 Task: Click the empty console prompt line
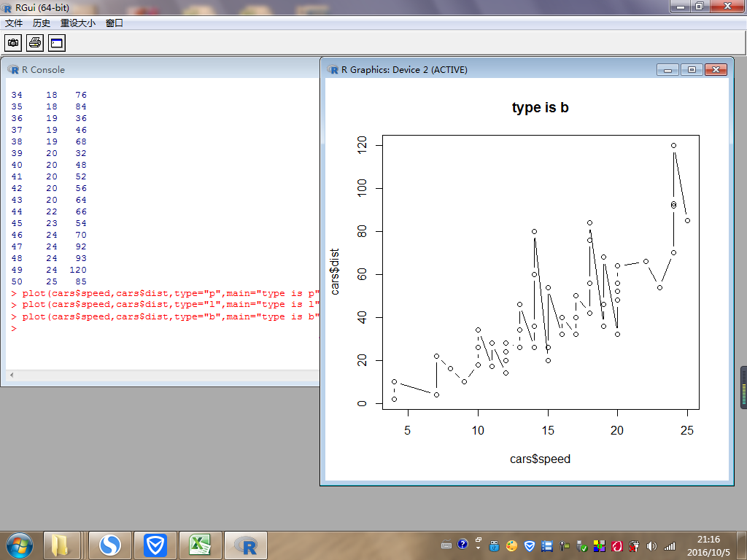(x=162, y=329)
